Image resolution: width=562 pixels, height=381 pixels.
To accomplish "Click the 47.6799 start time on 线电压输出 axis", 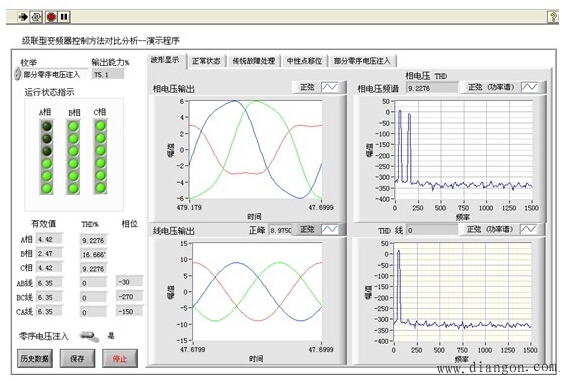I will tap(192, 349).
